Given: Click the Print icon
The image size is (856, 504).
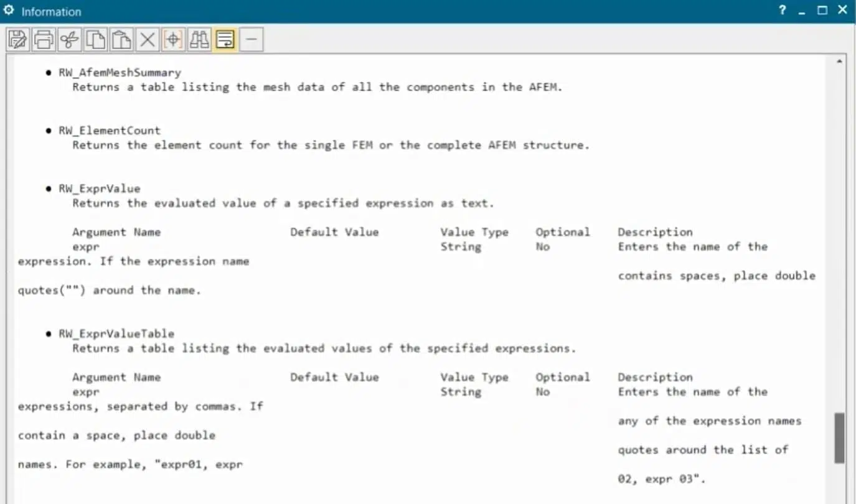Looking at the screenshot, I should coord(44,40).
